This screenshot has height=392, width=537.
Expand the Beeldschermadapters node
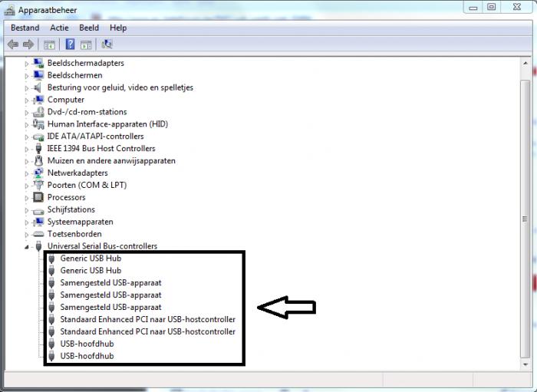(26, 64)
